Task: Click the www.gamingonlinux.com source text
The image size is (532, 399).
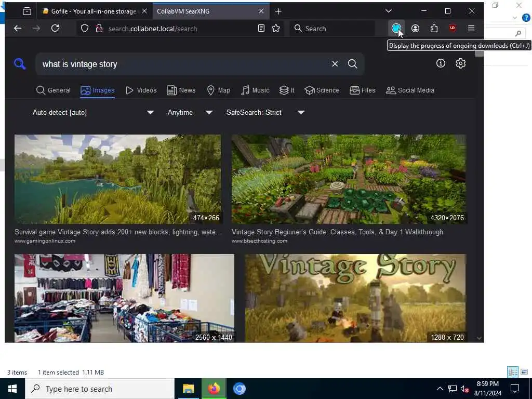Action: click(45, 241)
